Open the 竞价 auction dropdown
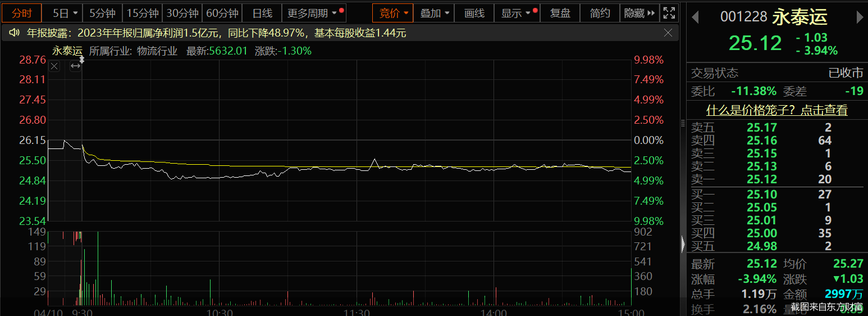The width and height of the screenshot is (868, 316). pyautogui.click(x=392, y=13)
